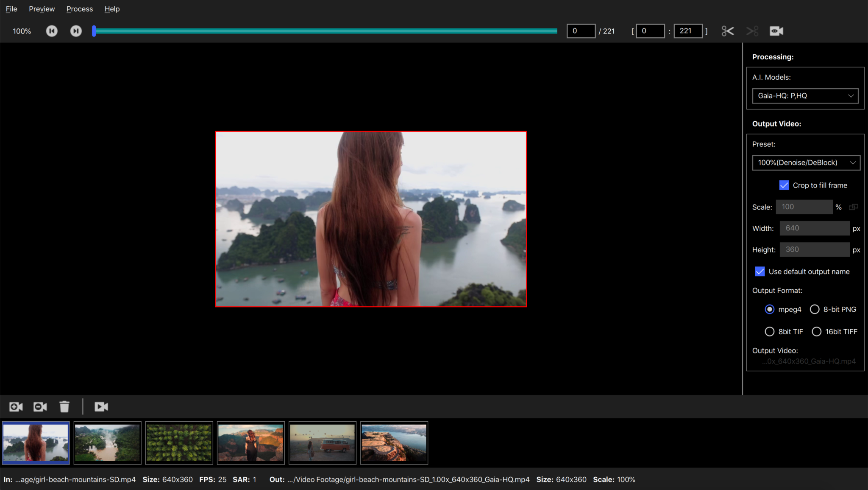Image resolution: width=868 pixels, height=490 pixels.
Task: Click the next frame button
Action: 76,31
